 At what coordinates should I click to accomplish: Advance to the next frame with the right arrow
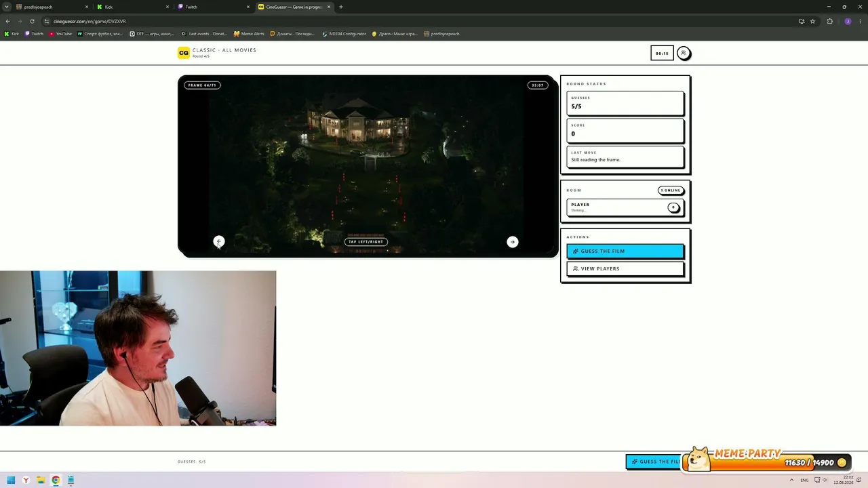[513, 242]
